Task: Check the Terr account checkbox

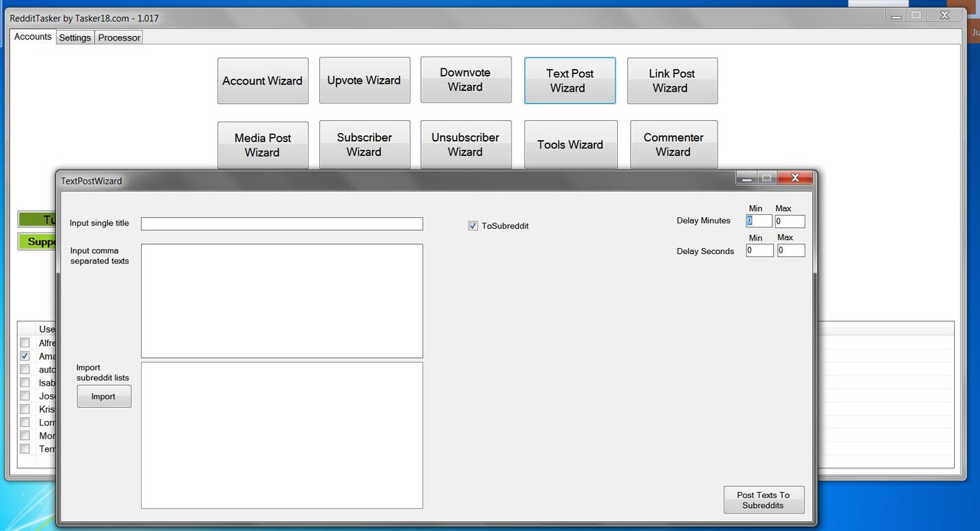Action: 24,448
